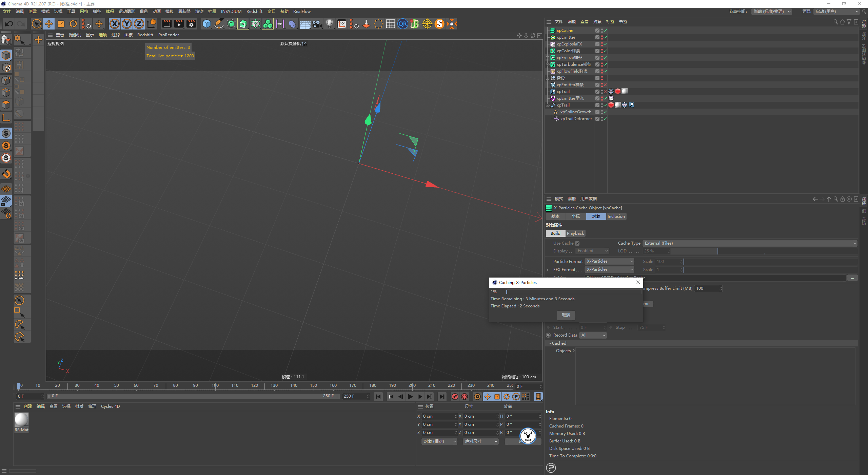The width and height of the screenshot is (868, 475).
Task: Open the Cache Type dropdown
Action: (x=750, y=243)
